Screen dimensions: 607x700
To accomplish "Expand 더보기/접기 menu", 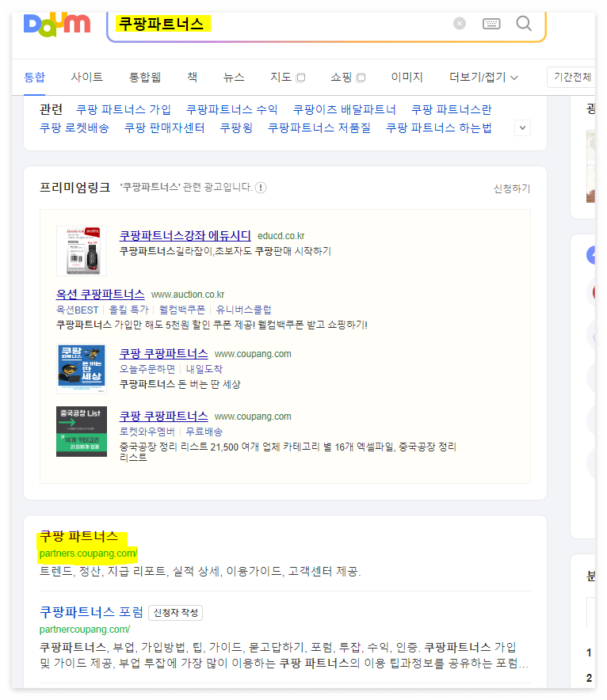I will [483, 78].
